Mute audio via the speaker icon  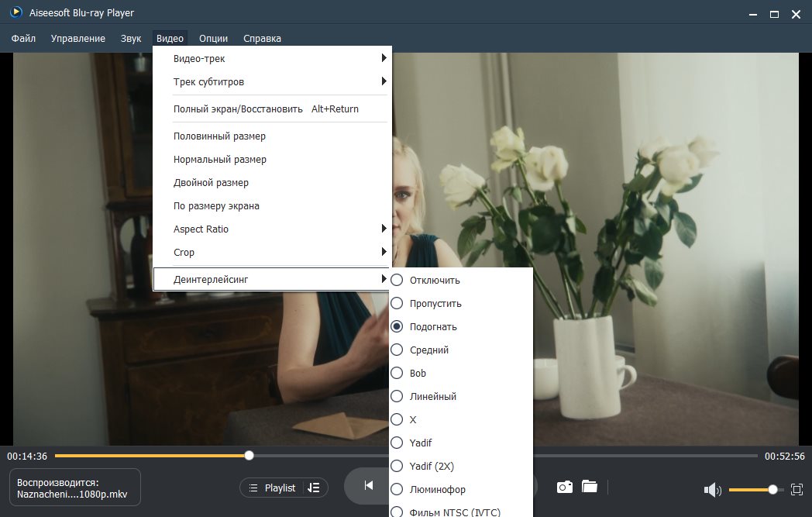(712, 490)
